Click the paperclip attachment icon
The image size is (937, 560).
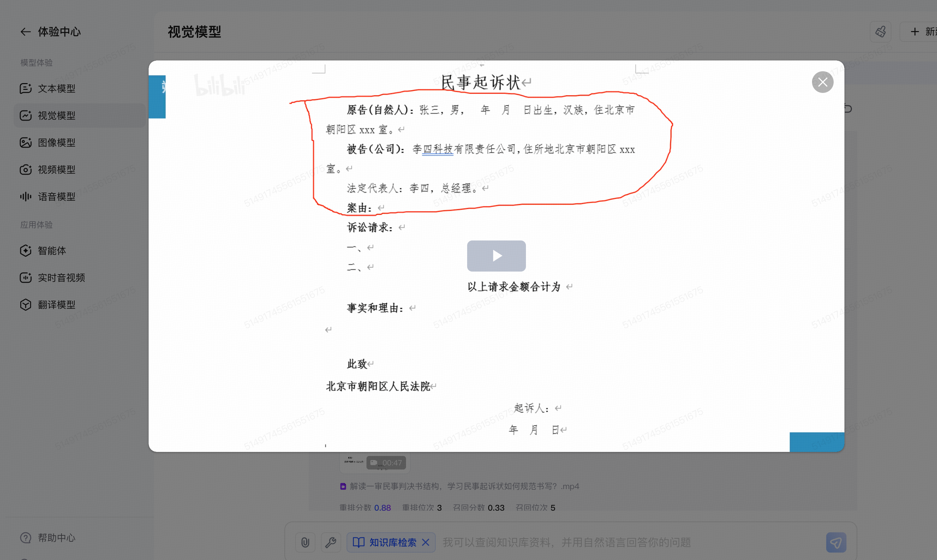coord(305,542)
